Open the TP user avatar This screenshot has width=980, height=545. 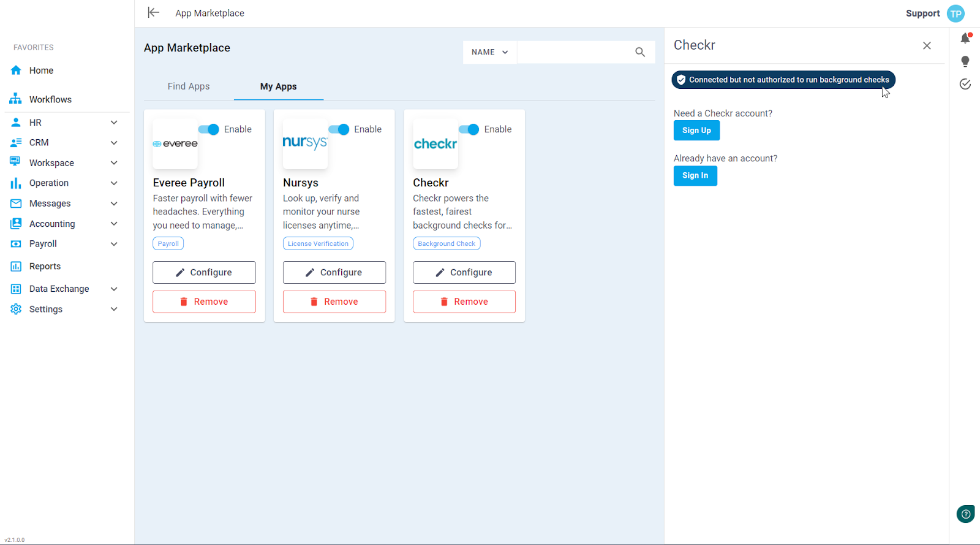pyautogui.click(x=956, y=13)
